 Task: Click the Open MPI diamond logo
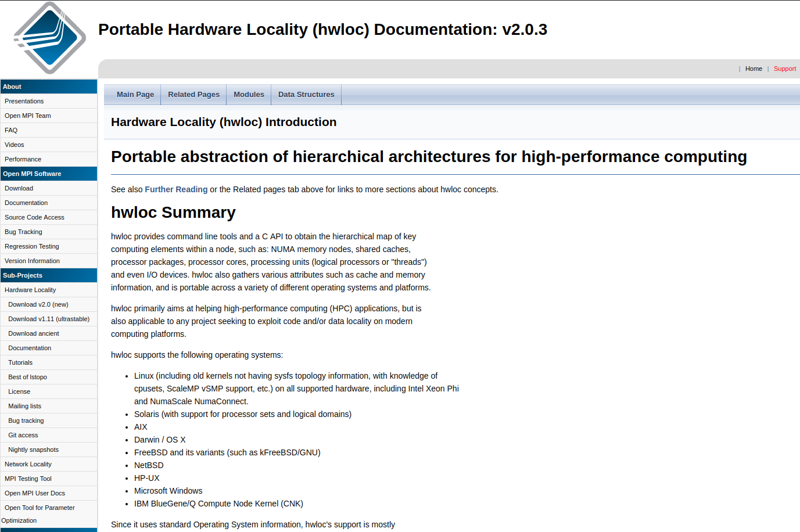pyautogui.click(x=49, y=38)
